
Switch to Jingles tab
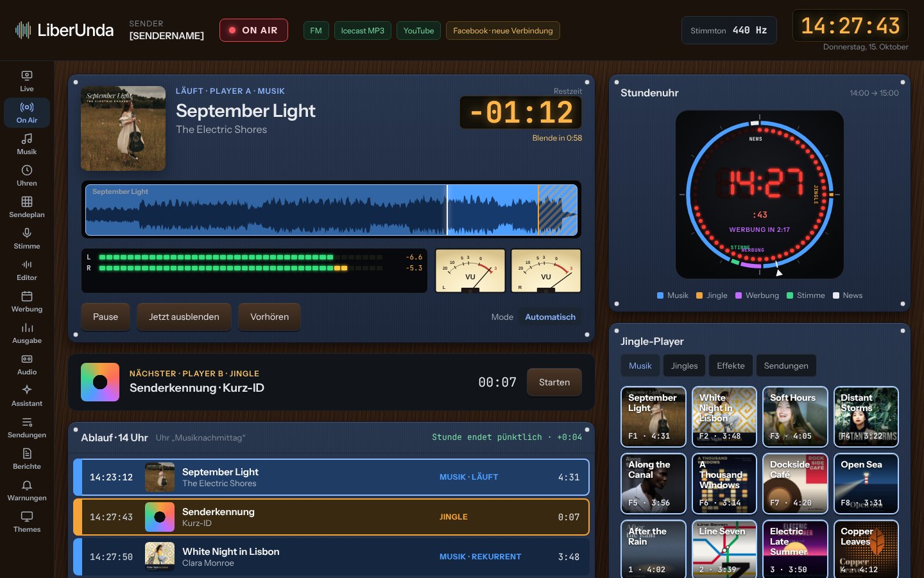pos(685,365)
